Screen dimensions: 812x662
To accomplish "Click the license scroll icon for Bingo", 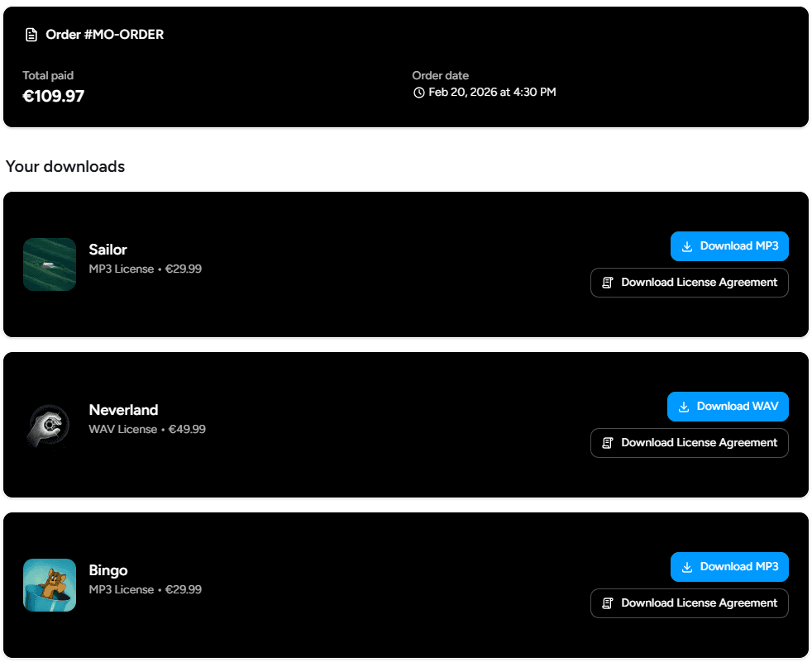I will click(x=608, y=603).
